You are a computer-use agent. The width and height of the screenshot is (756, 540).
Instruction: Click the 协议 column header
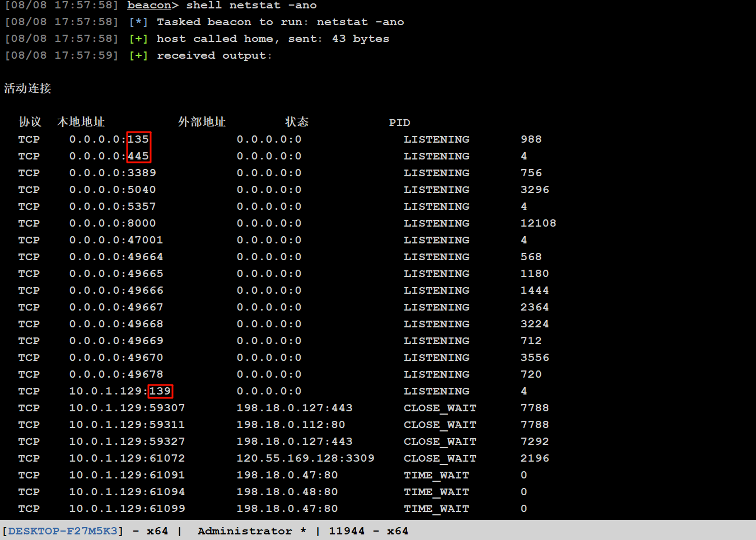coord(30,122)
